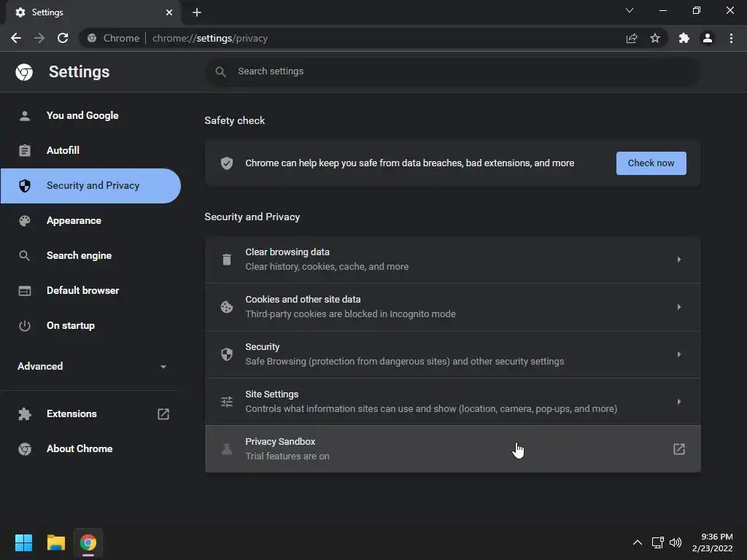Click the flask icon beside Privacy Sandbox
The image size is (747, 560).
[227, 449]
